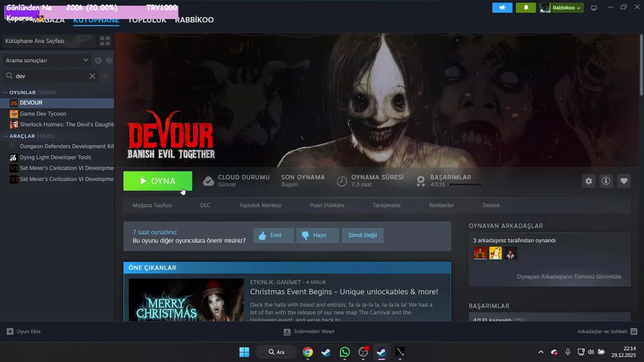Open game info icon

[606, 181]
